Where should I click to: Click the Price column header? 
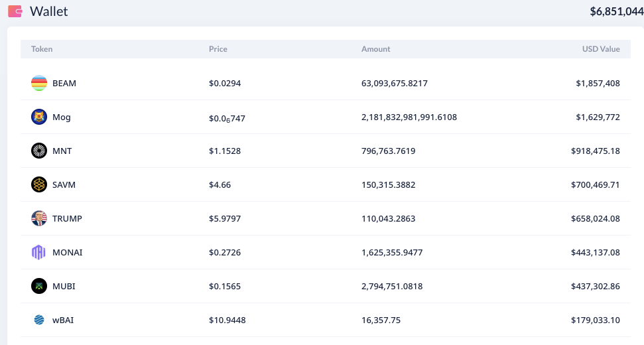coord(218,49)
